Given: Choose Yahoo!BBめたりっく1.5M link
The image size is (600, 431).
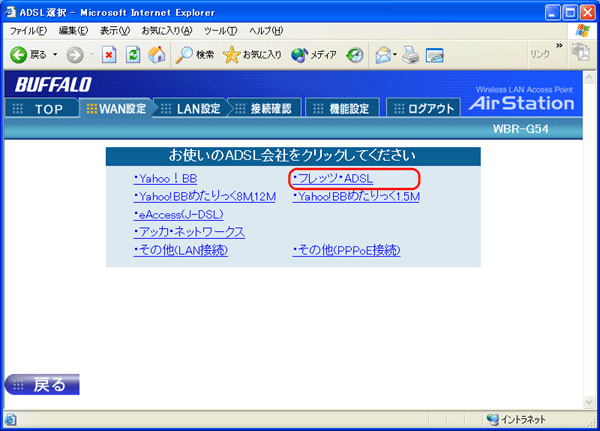Looking at the screenshot, I should pos(356,197).
